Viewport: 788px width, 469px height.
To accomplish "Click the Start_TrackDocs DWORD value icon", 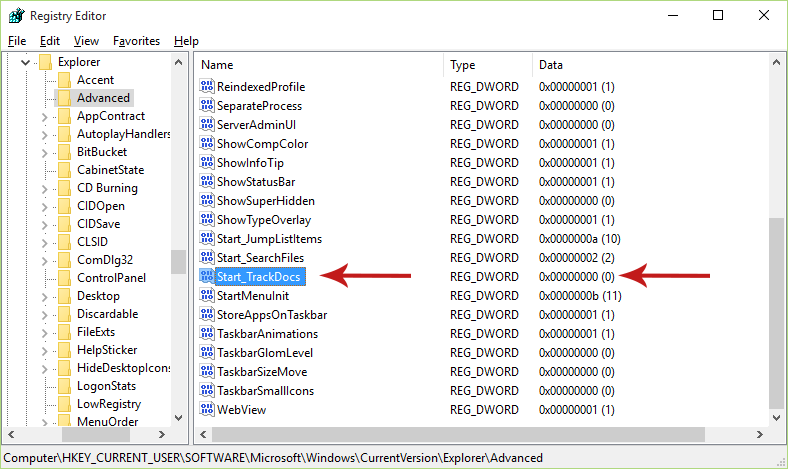I will coord(207,276).
